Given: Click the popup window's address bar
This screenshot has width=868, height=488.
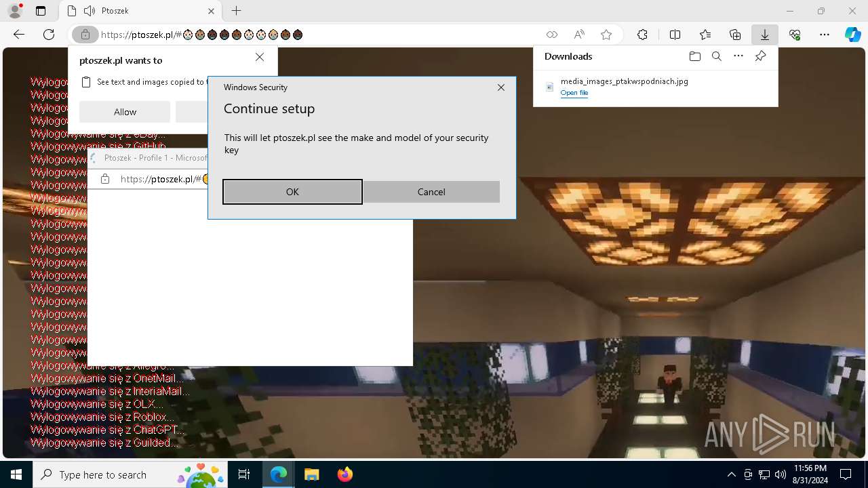Looking at the screenshot, I should click(163, 179).
